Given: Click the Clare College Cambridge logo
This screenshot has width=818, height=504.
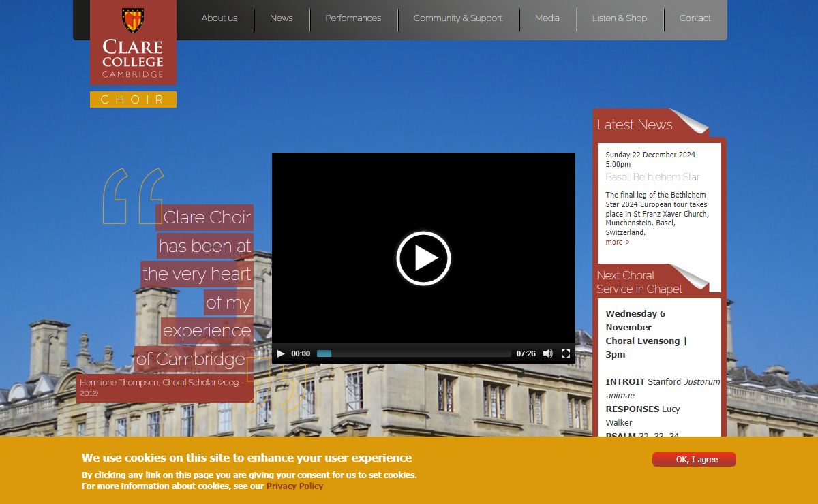Looking at the screenshot, I should click(133, 42).
